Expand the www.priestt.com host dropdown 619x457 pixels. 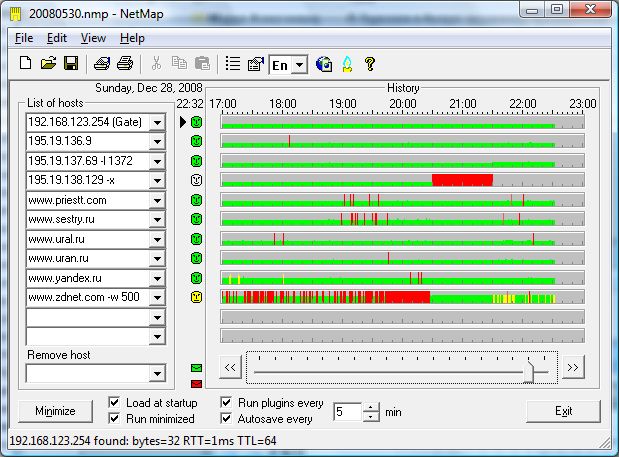pyautogui.click(x=157, y=200)
